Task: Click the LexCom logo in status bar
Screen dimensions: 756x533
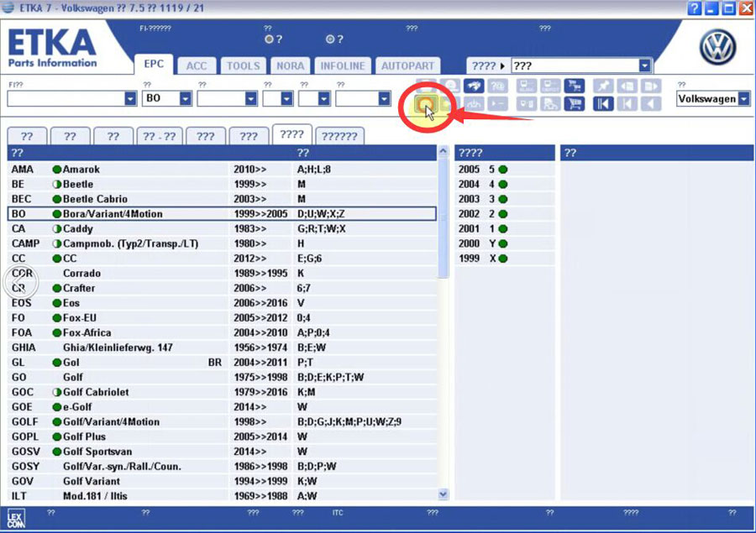Action: pyautogui.click(x=16, y=520)
